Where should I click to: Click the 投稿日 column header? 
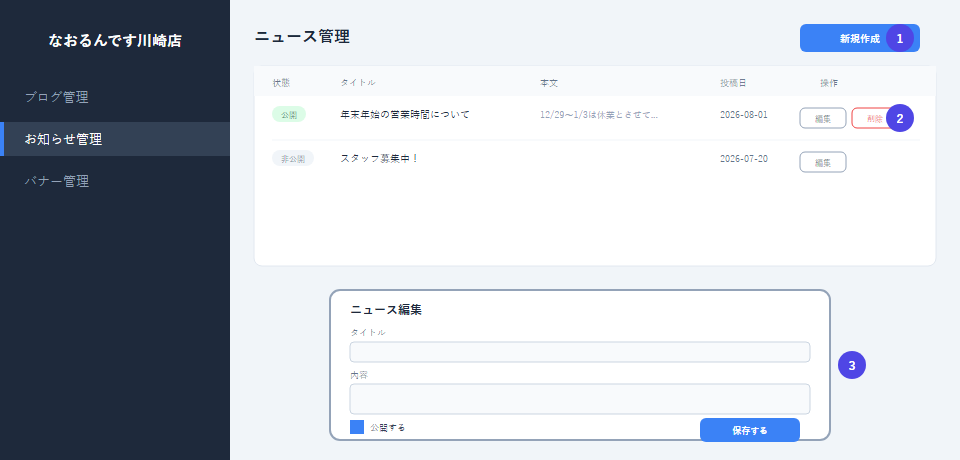coord(733,83)
